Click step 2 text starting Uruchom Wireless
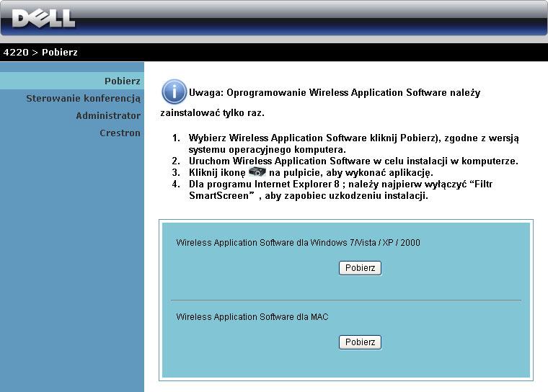This screenshot has height=392, width=548. pos(353,161)
